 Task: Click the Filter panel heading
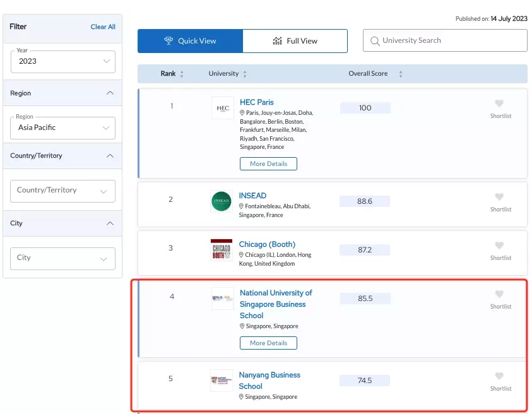tap(18, 27)
